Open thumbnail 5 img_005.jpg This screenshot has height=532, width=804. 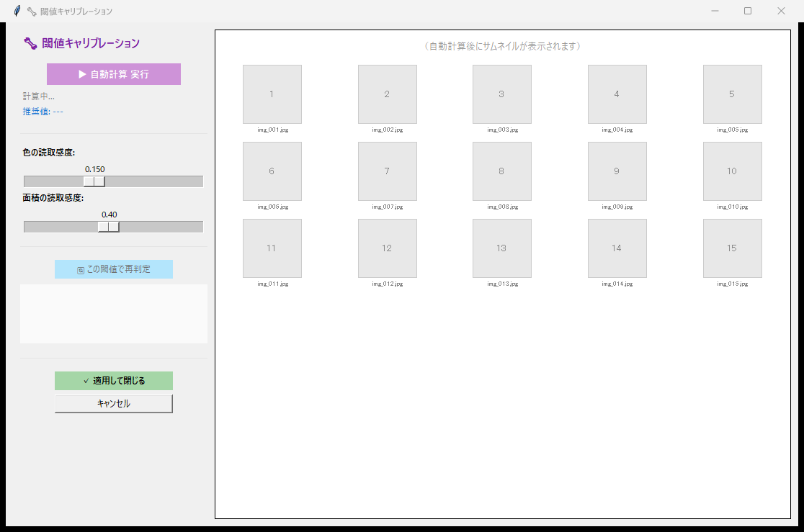coord(732,94)
